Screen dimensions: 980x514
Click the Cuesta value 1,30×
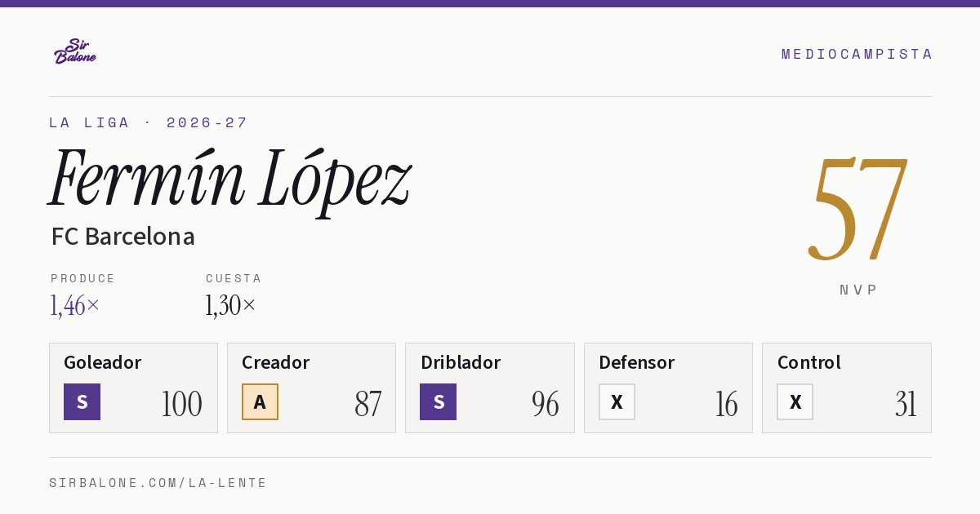pos(230,305)
